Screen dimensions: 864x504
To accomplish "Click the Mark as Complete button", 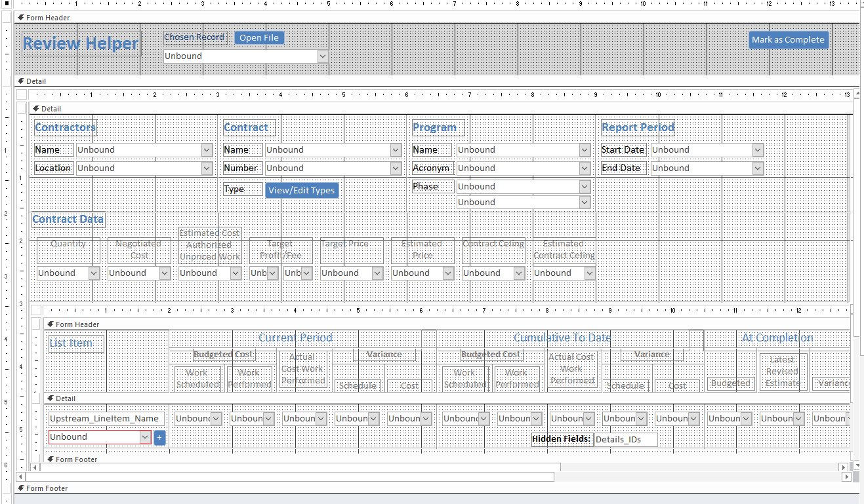I will pos(789,40).
